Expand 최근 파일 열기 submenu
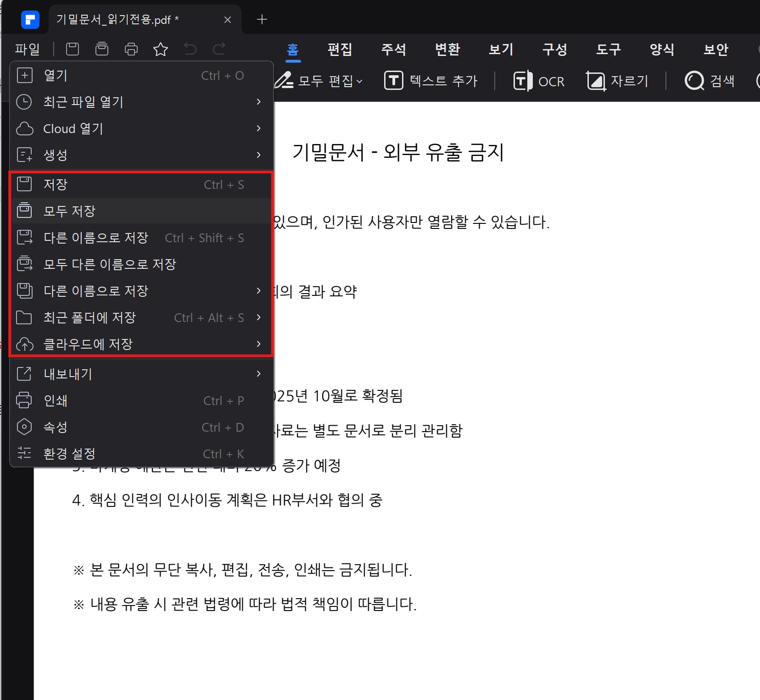 point(142,102)
